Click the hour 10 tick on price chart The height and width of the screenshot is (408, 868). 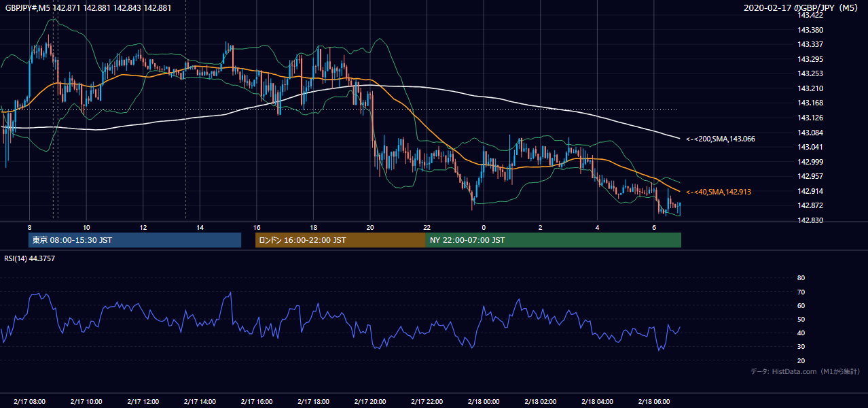[86, 227]
